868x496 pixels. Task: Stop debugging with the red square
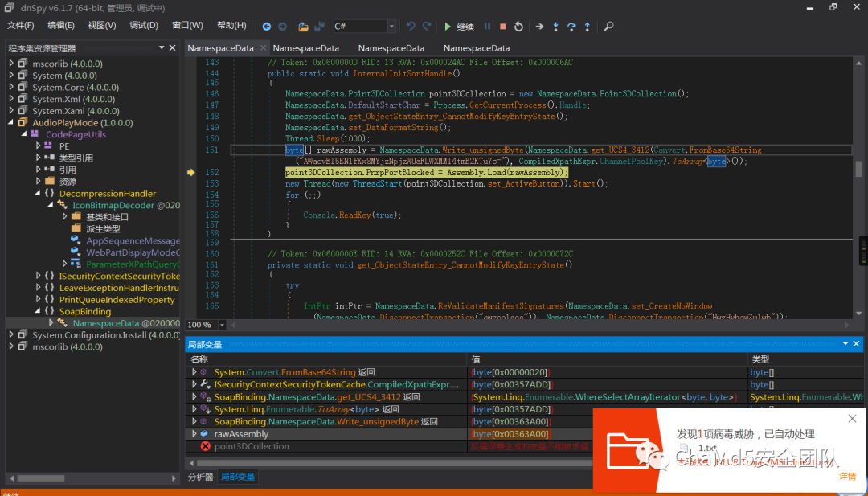pos(502,26)
